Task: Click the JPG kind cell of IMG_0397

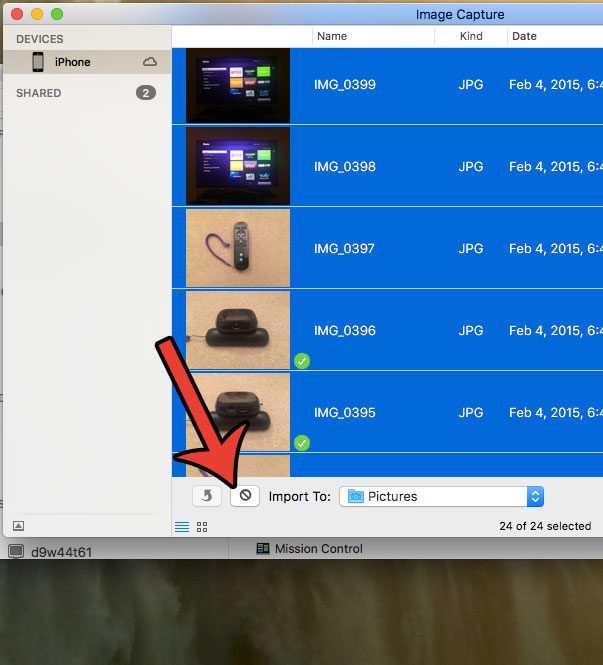Action: pos(471,249)
